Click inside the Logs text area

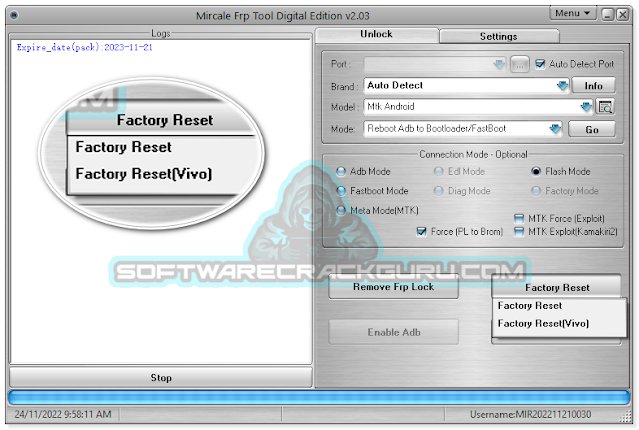tap(161, 202)
